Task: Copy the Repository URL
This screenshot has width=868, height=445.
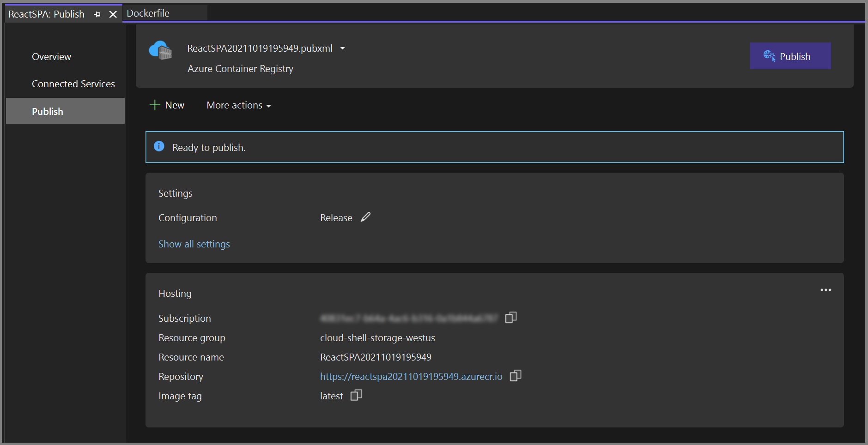Action: coord(515,376)
